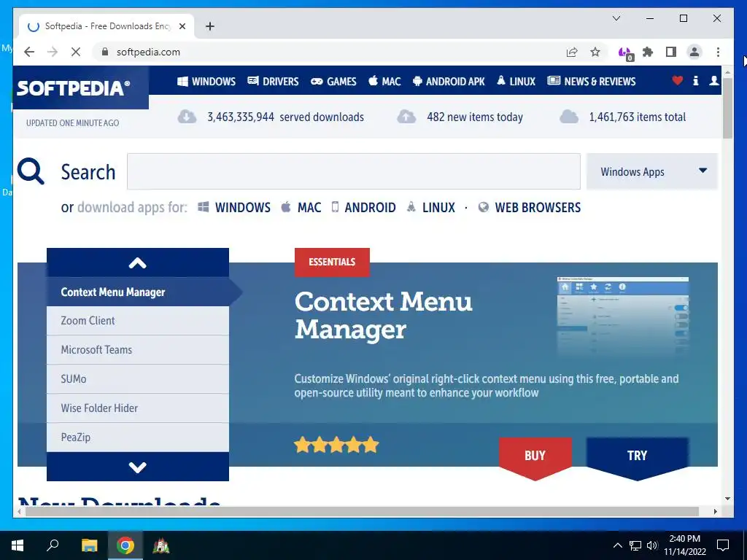This screenshot has width=747, height=560.
Task: Open the tab search chevron
Action: coord(616,18)
